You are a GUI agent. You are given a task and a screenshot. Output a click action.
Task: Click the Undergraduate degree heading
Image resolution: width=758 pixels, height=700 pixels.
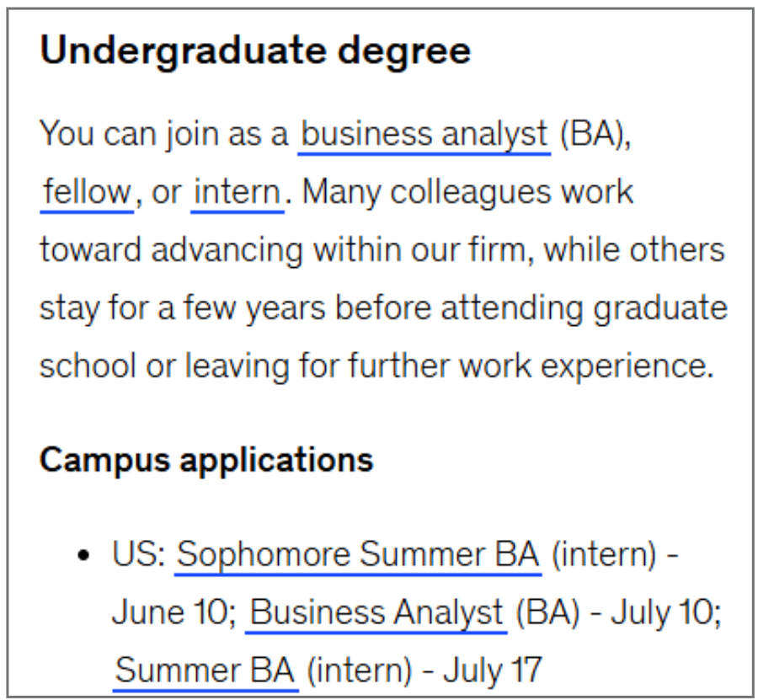click(255, 51)
